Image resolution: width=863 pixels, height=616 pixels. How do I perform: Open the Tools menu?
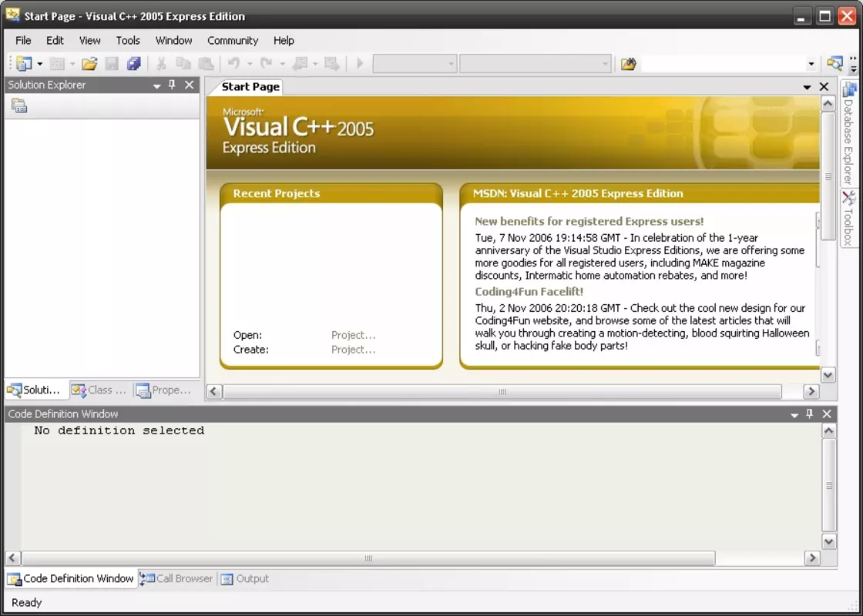(128, 40)
